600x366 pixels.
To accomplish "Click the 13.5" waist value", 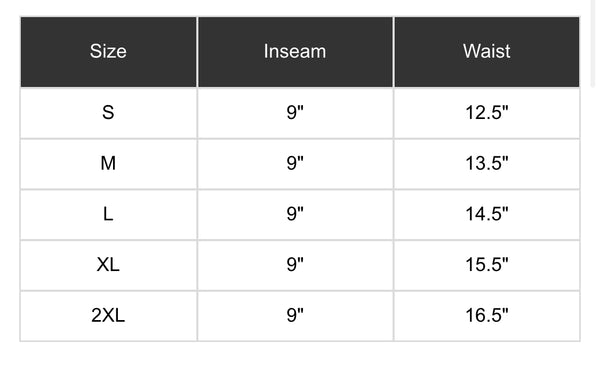I will (x=487, y=164).
